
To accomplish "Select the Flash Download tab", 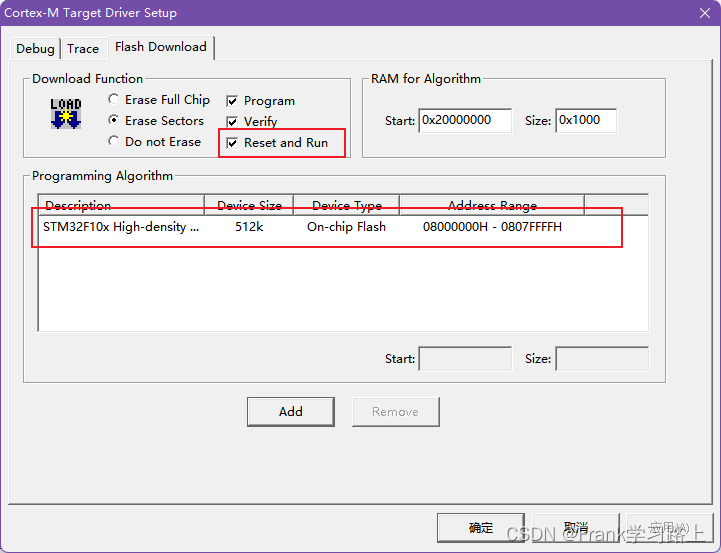I will (161, 47).
